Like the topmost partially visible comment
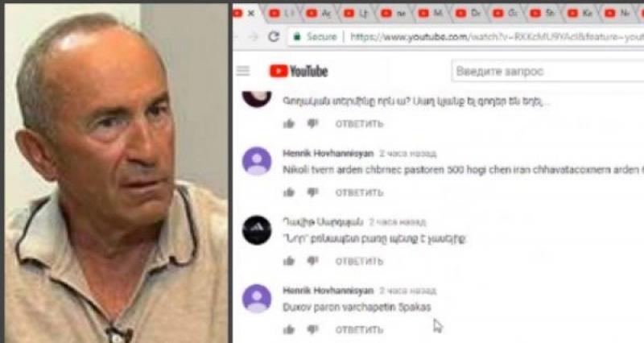Viewport: 644px width, 343px height. tap(289, 124)
